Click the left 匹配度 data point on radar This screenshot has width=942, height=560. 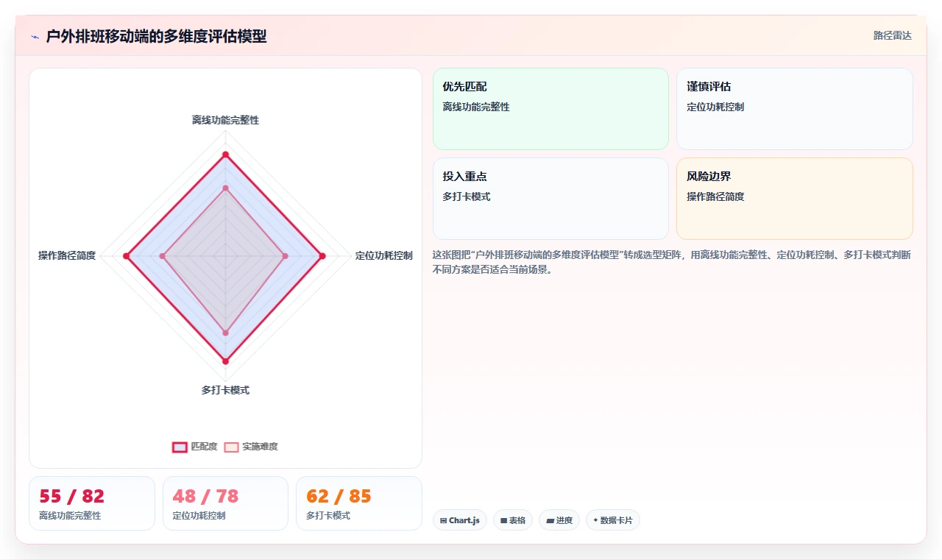(x=127, y=256)
